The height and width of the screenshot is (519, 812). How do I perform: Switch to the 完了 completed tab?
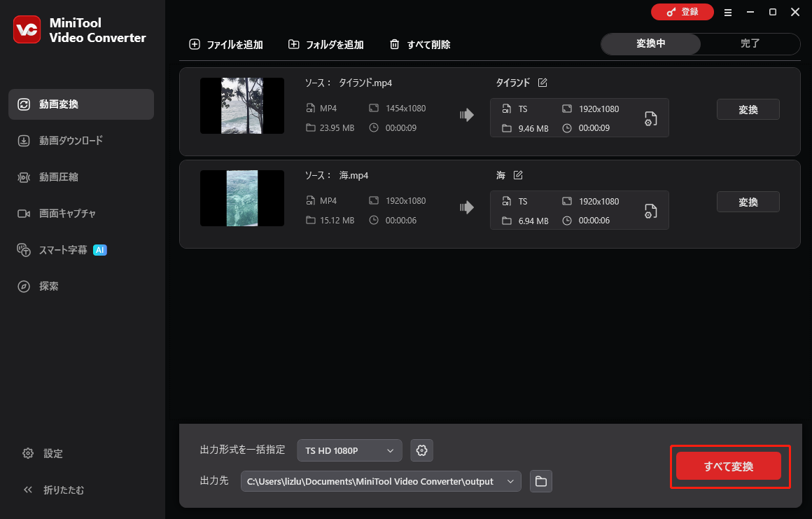coord(750,43)
